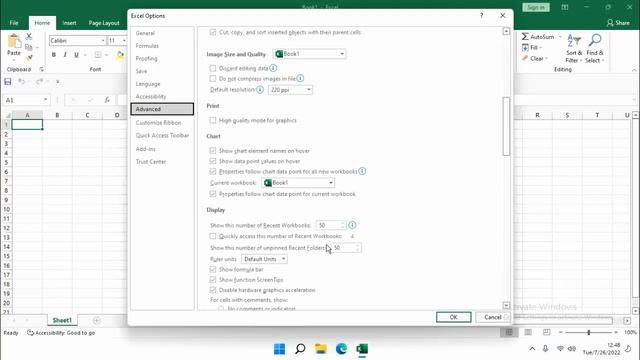Click the Format Painter brush icon

(29, 58)
